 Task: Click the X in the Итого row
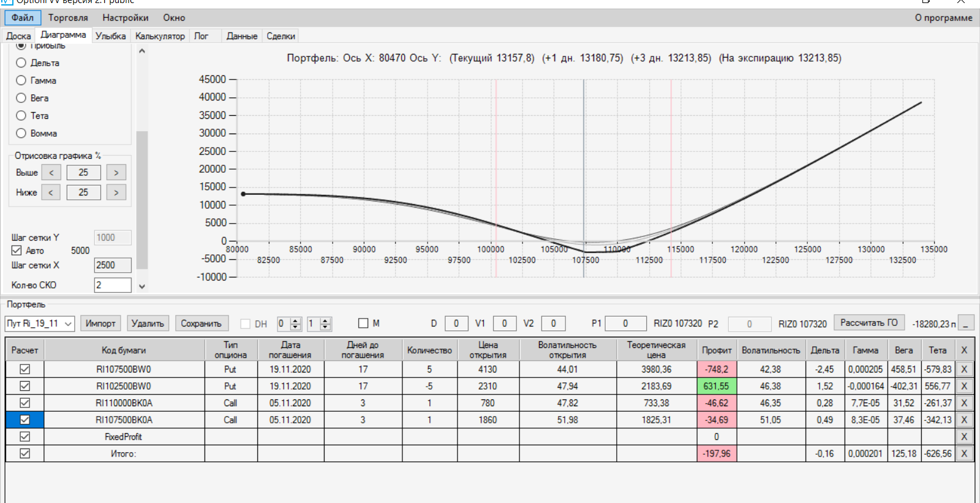tap(964, 453)
